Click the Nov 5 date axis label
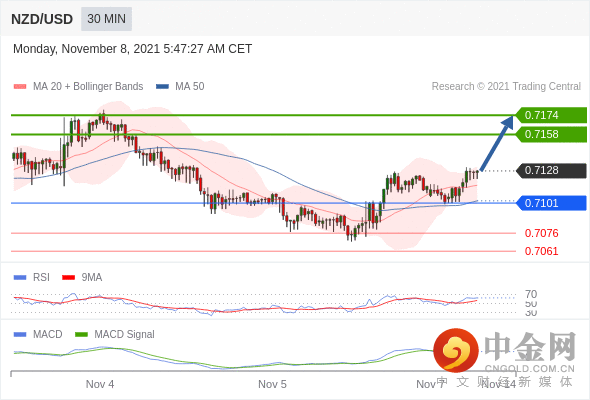 click(272, 384)
